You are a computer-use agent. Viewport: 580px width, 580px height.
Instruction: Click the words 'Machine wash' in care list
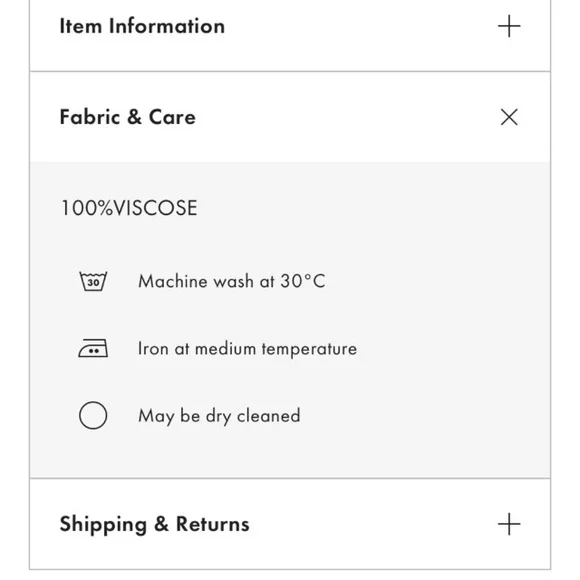pyautogui.click(x=196, y=281)
